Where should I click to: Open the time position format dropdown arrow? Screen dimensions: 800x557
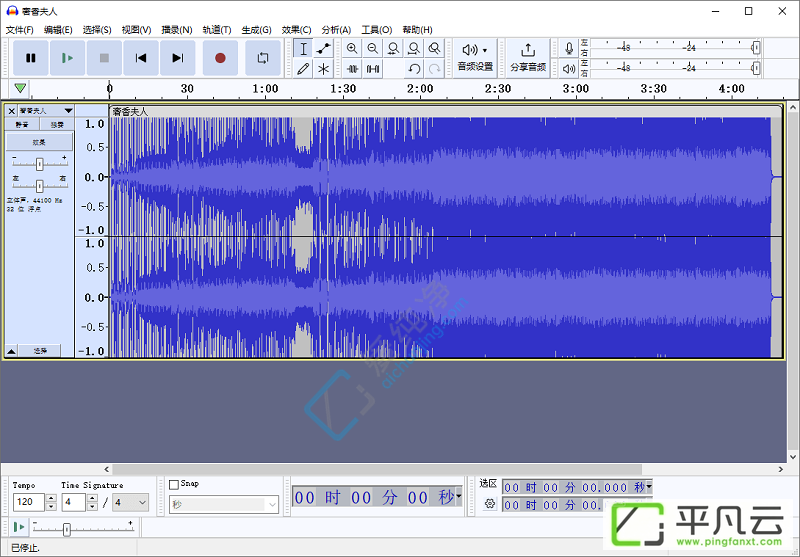pos(459,496)
